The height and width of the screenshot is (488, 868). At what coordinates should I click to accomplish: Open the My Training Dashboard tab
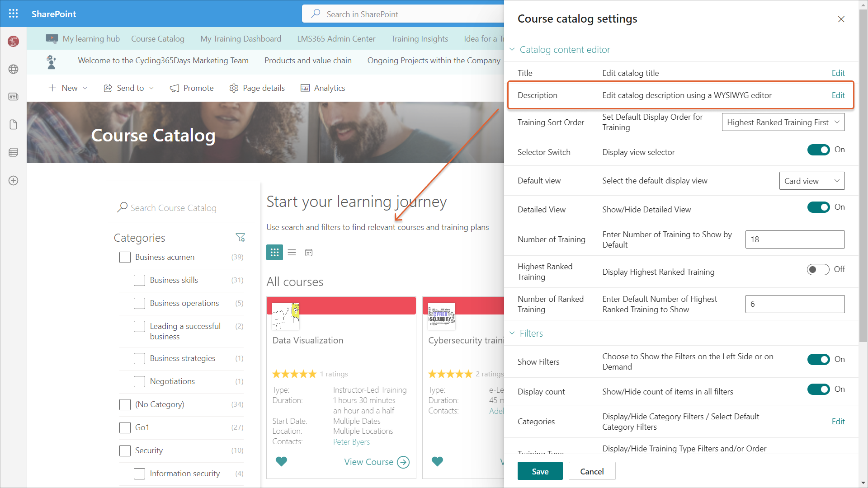click(241, 39)
